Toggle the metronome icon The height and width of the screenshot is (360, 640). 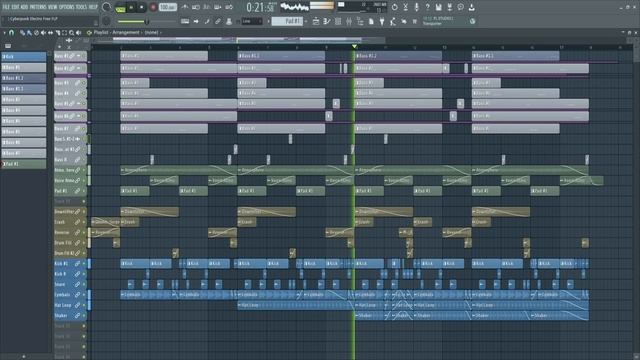click(x=185, y=7)
